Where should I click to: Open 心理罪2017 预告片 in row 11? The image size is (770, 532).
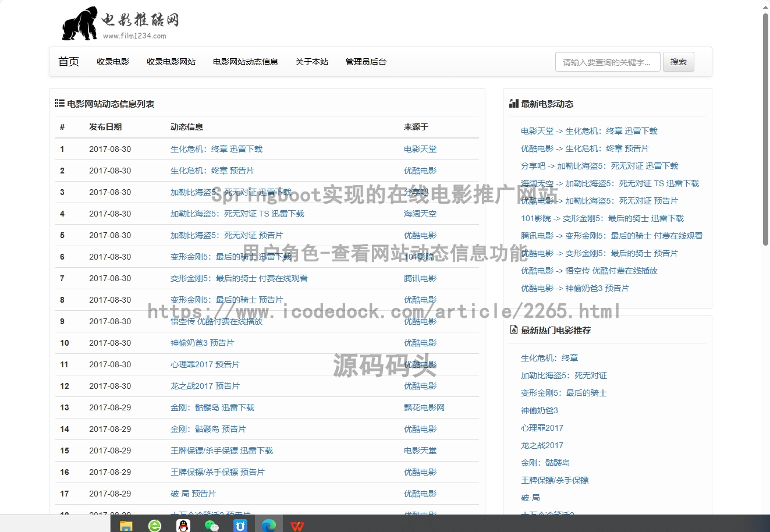pyautogui.click(x=205, y=364)
